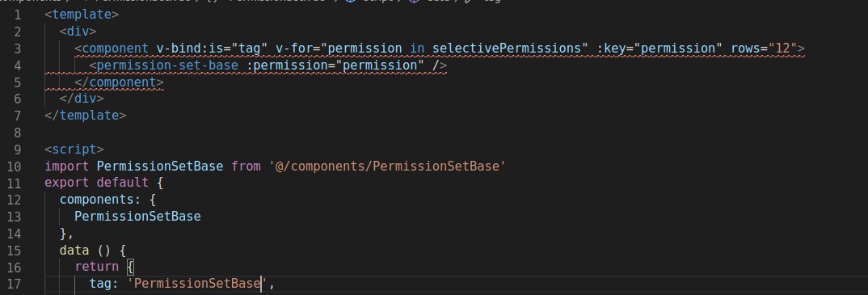Click the opening script tag
Image resolution: width=868 pixels, height=295 pixels.
[x=74, y=150]
